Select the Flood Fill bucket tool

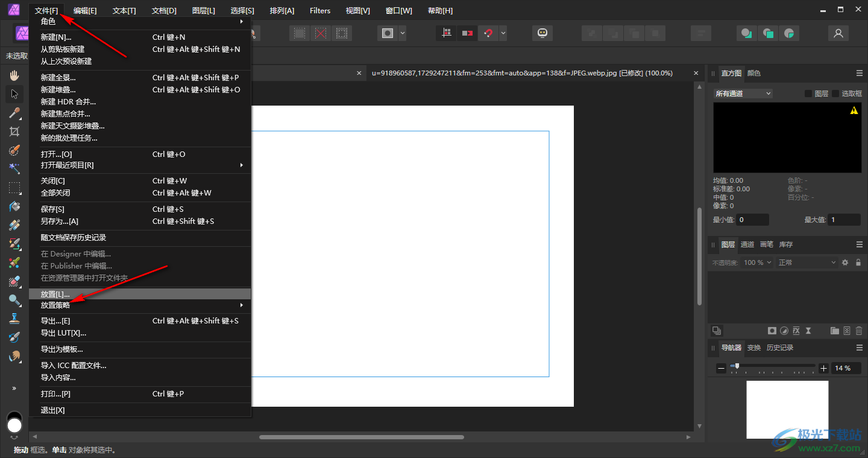click(x=14, y=206)
